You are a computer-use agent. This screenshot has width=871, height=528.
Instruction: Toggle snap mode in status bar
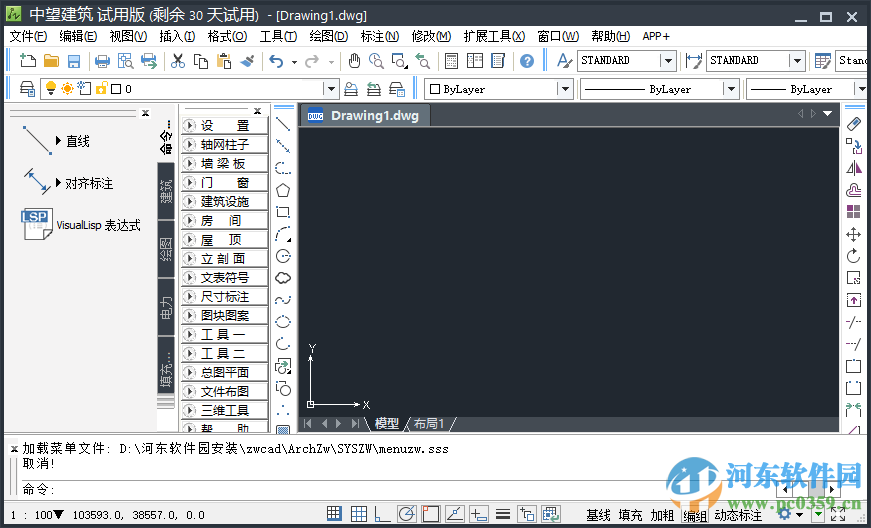[x=334, y=514]
